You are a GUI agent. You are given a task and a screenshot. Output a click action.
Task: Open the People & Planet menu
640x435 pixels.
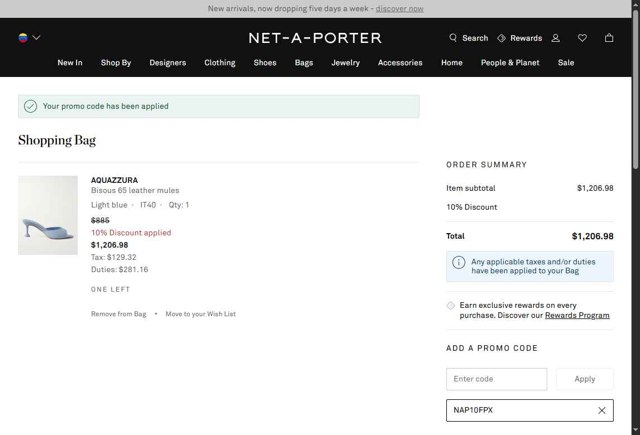click(x=510, y=63)
